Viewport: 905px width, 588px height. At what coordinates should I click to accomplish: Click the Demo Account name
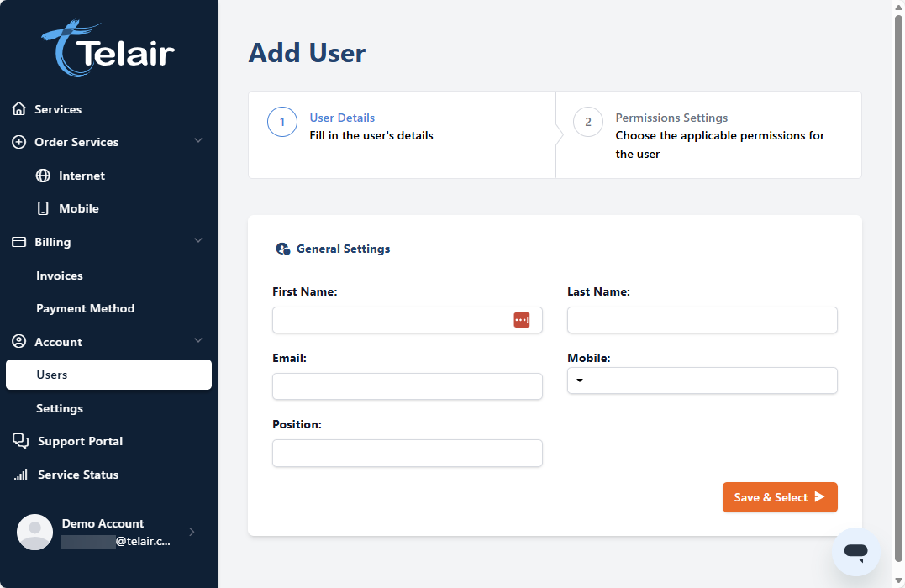click(x=103, y=523)
